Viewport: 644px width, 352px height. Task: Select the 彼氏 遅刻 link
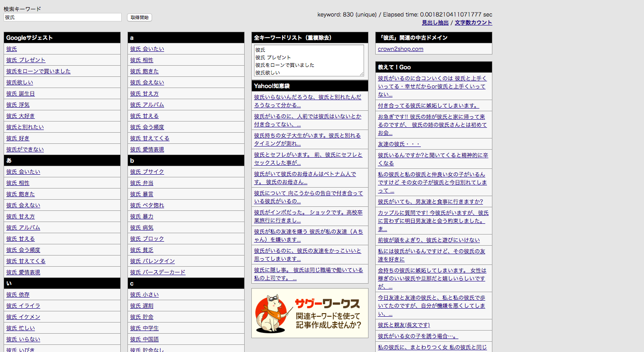tap(142, 306)
